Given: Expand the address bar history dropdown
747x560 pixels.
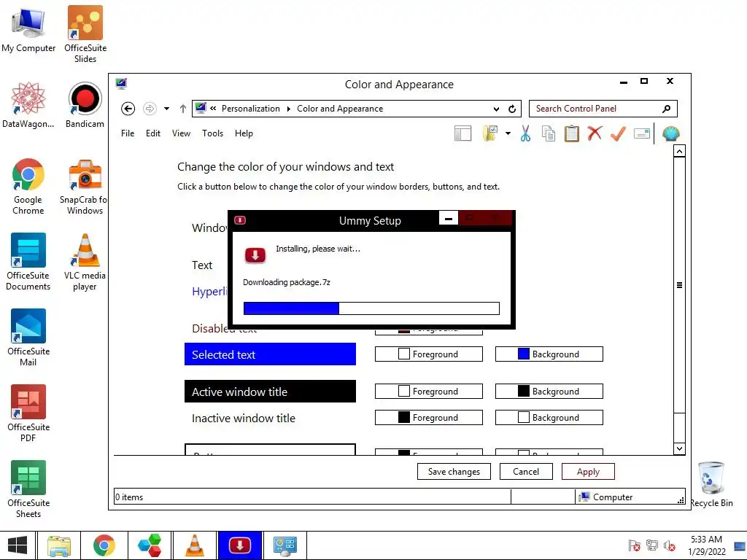Looking at the screenshot, I should 496,109.
